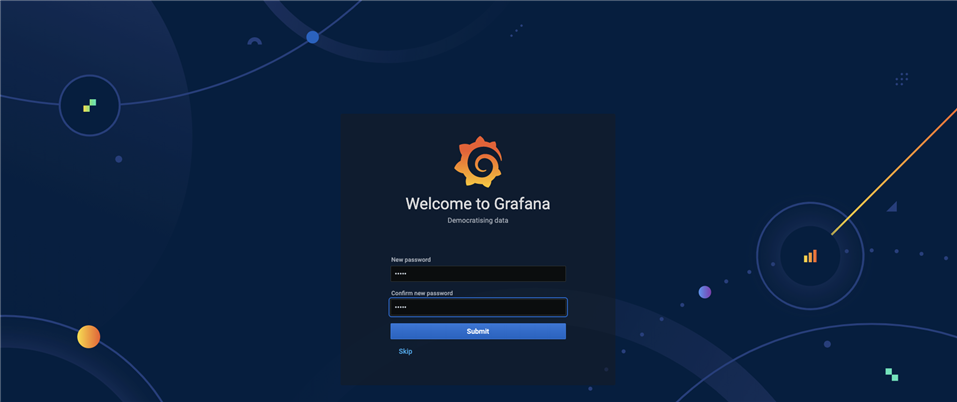Viewport: 957px width, 402px height.
Task: Click the "Democratising data" subtitle
Action: click(x=478, y=221)
